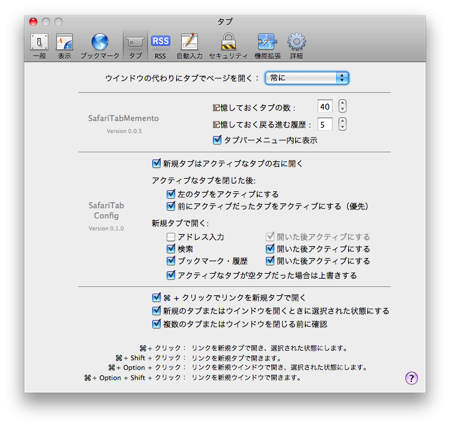
Task: Open the 一般 (General) preferences pane
Action: [39, 46]
